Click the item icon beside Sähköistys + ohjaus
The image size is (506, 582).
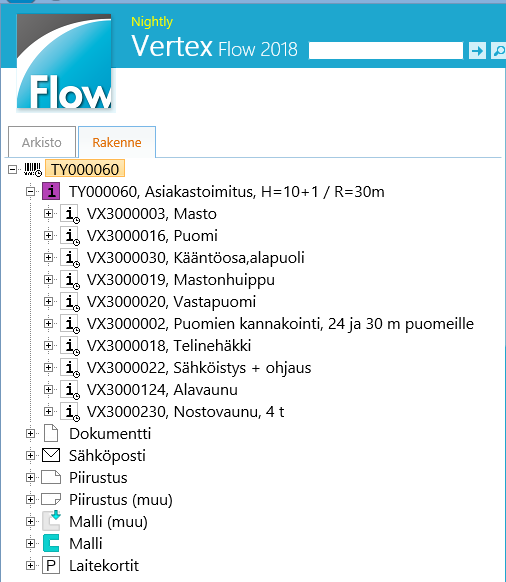tap(69, 367)
